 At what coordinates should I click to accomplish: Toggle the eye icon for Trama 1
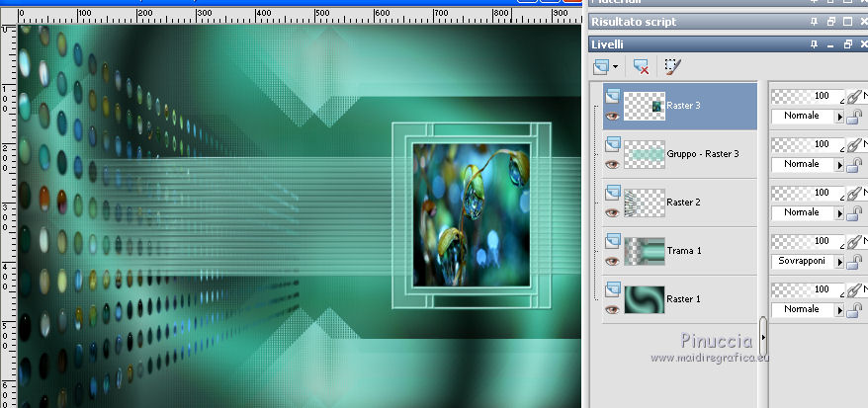612,261
